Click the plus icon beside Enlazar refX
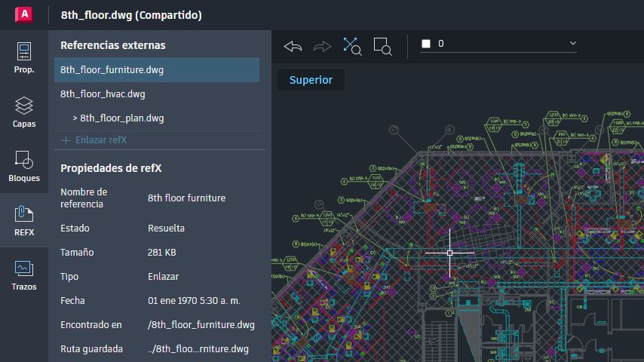 tap(66, 140)
